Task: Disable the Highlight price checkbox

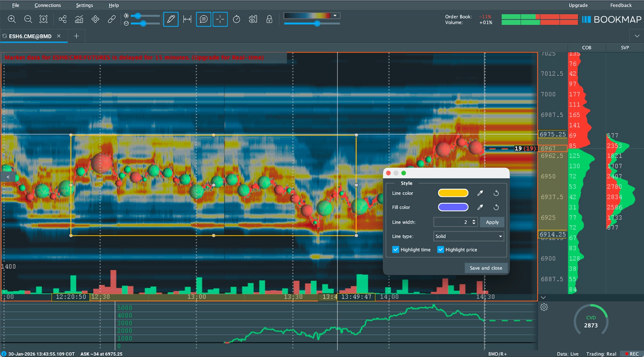Action: [x=441, y=249]
